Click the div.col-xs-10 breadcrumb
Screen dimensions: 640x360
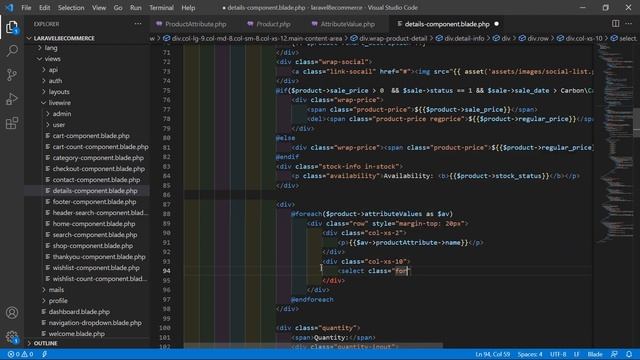(580, 38)
